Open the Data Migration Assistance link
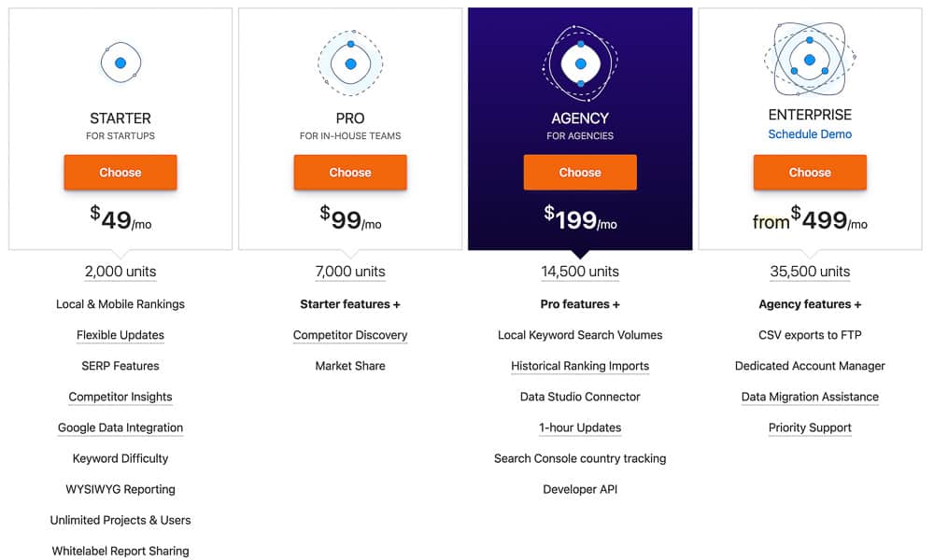This screenshot has width=934, height=560. point(809,397)
